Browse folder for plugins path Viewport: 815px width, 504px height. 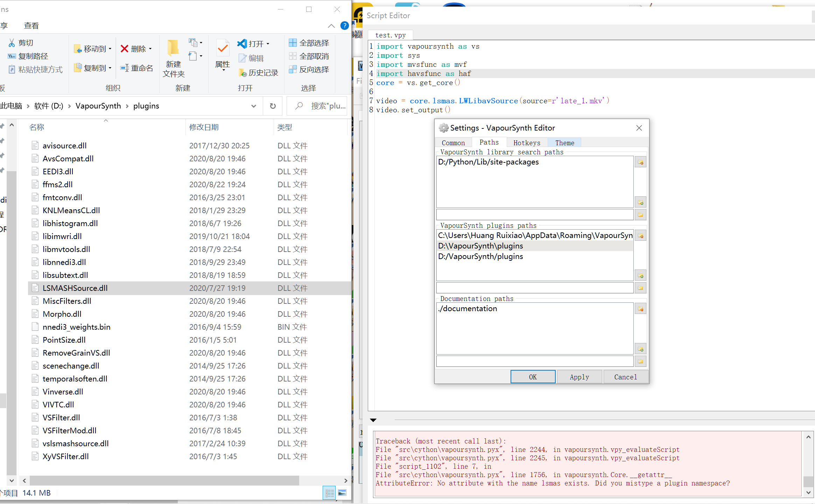(x=640, y=288)
